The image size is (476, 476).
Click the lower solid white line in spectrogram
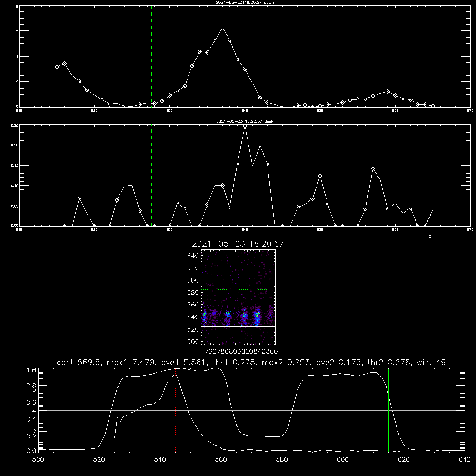click(x=238, y=326)
